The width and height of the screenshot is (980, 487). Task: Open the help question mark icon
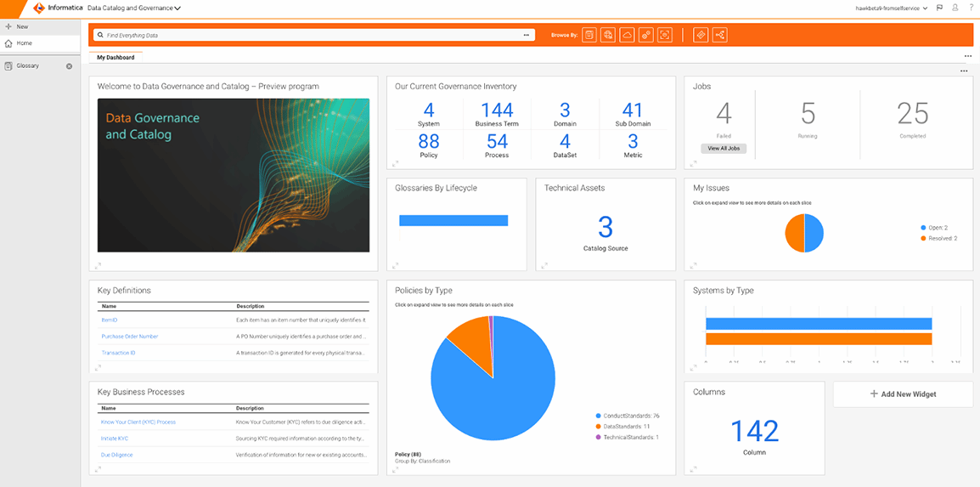point(971,8)
